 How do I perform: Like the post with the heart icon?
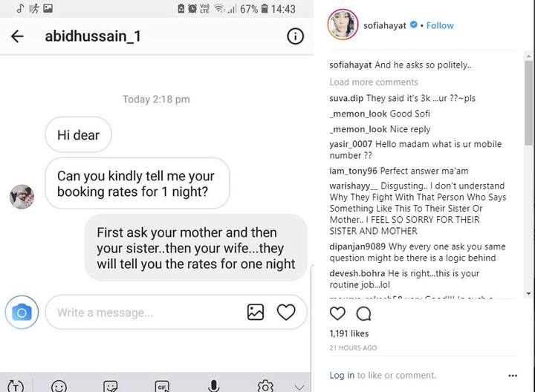pyautogui.click(x=337, y=314)
